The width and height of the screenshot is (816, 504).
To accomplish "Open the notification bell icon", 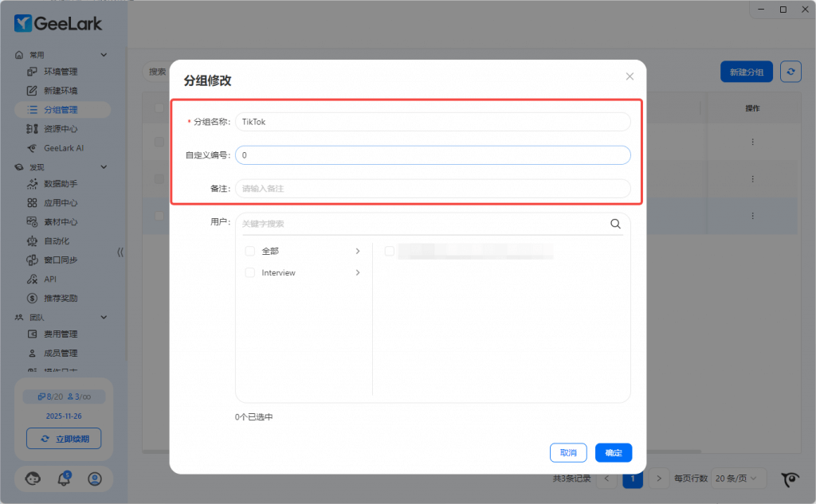I will point(64,479).
